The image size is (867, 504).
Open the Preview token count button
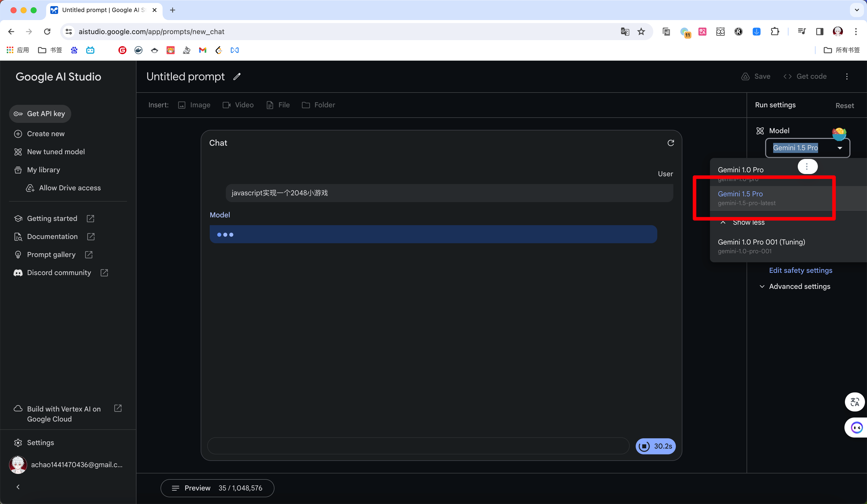click(x=217, y=488)
